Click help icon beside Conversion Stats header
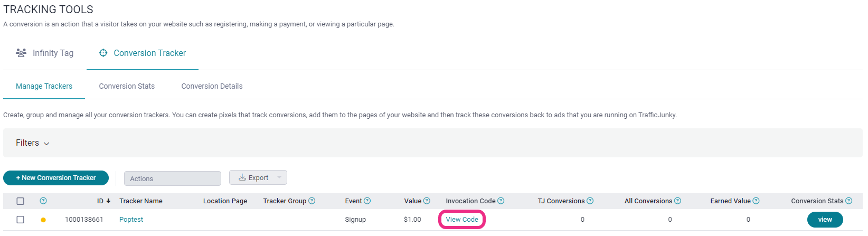The width and height of the screenshot is (868, 236). click(849, 201)
